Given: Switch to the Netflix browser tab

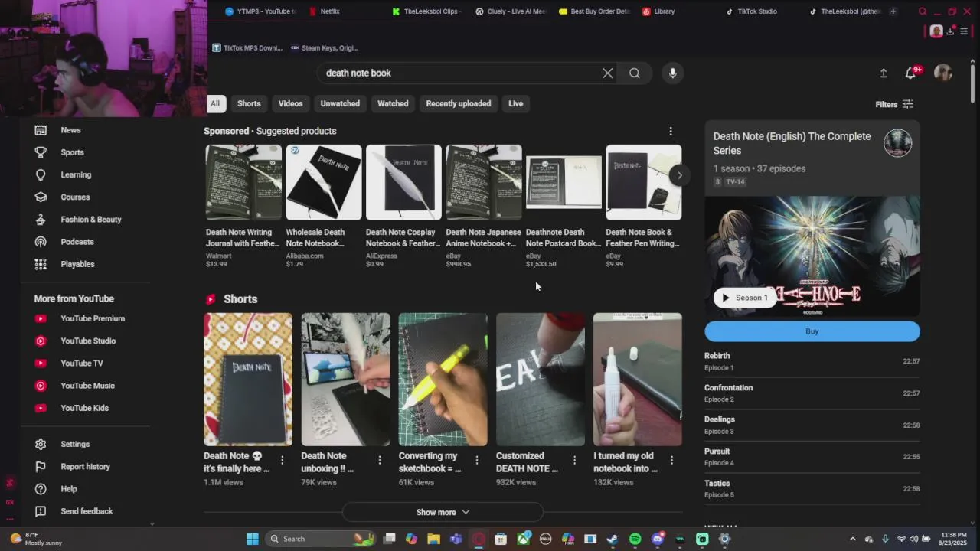Looking at the screenshot, I should 329,11.
